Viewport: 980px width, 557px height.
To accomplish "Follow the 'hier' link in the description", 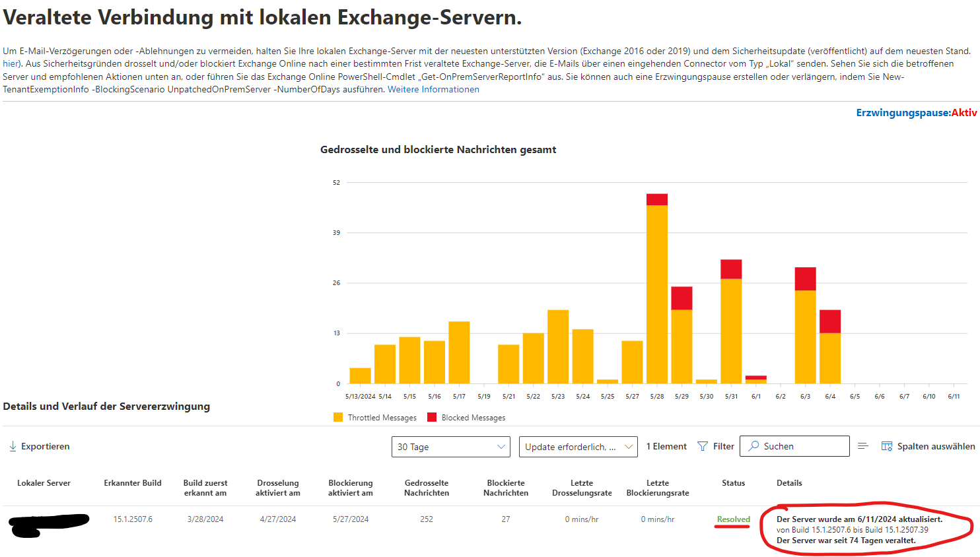I will [x=10, y=63].
